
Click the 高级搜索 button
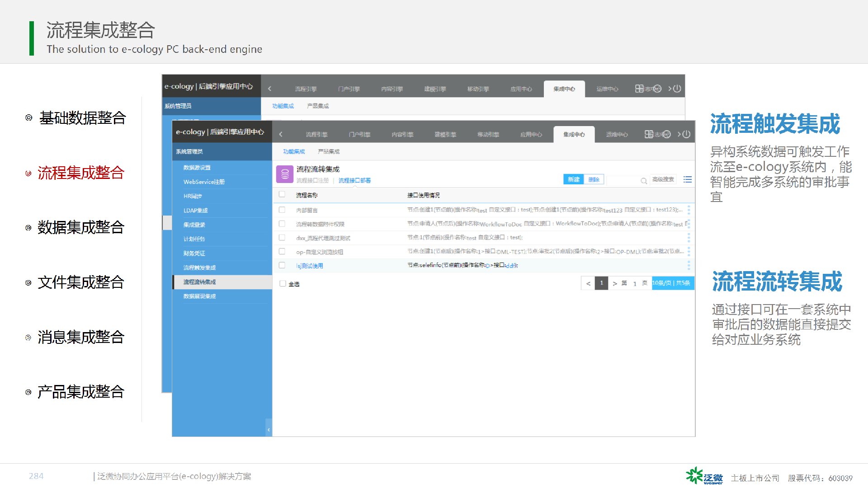click(663, 179)
